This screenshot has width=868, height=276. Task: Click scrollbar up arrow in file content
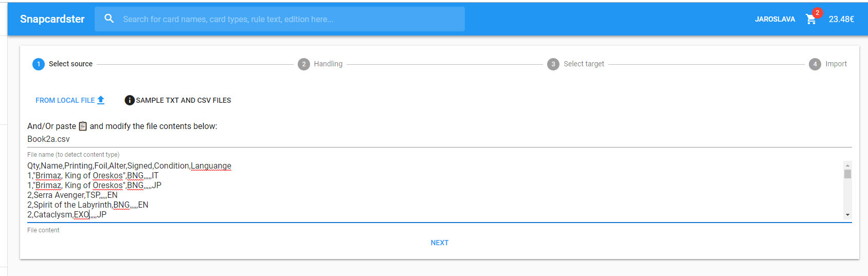tap(847, 165)
